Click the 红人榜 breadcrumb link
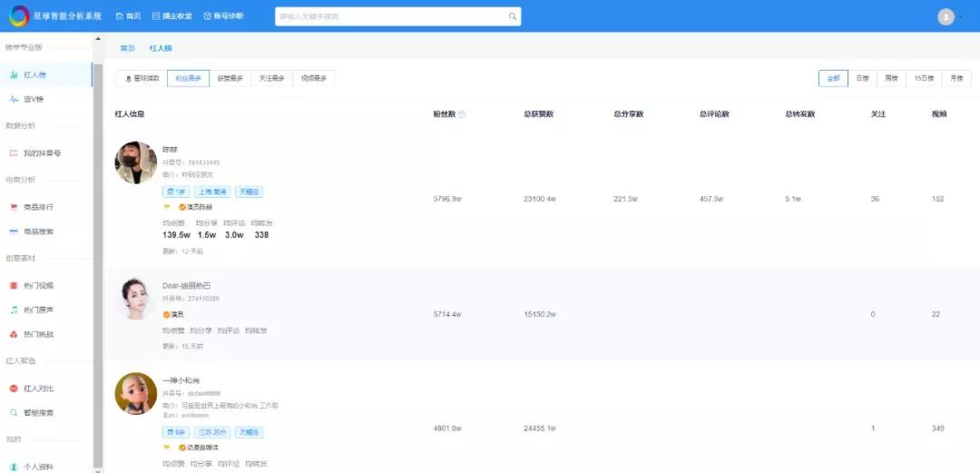980x473 pixels. tap(161, 48)
